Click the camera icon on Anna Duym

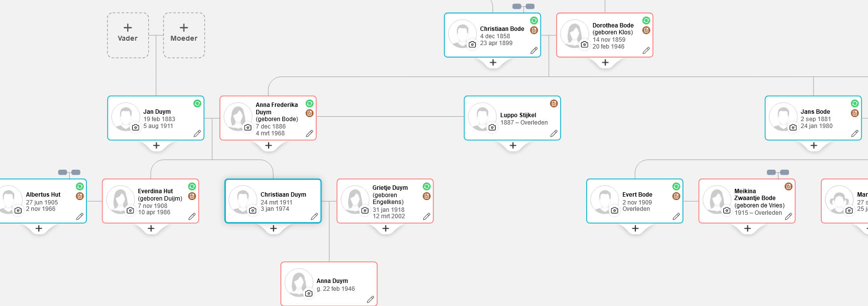[x=308, y=293]
